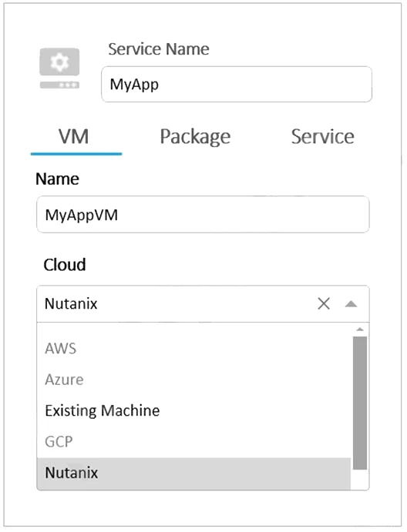The height and width of the screenshot is (532, 407).
Task: Select Azure from the Cloud list
Action: 193,380
